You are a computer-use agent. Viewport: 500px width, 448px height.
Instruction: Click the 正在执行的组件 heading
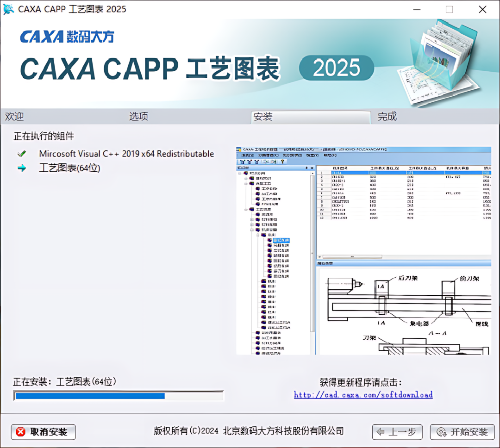click(44, 136)
